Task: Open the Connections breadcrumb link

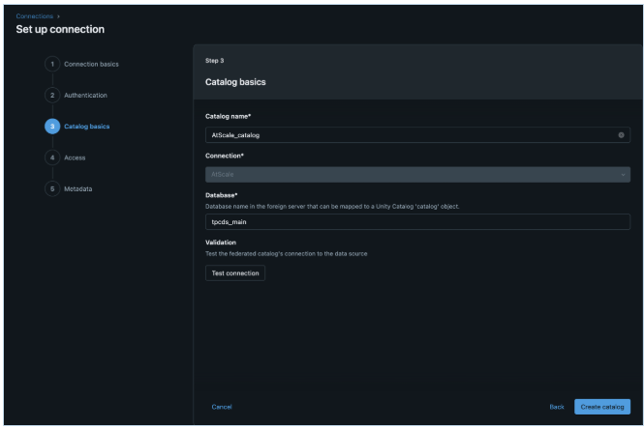Action: click(x=34, y=16)
